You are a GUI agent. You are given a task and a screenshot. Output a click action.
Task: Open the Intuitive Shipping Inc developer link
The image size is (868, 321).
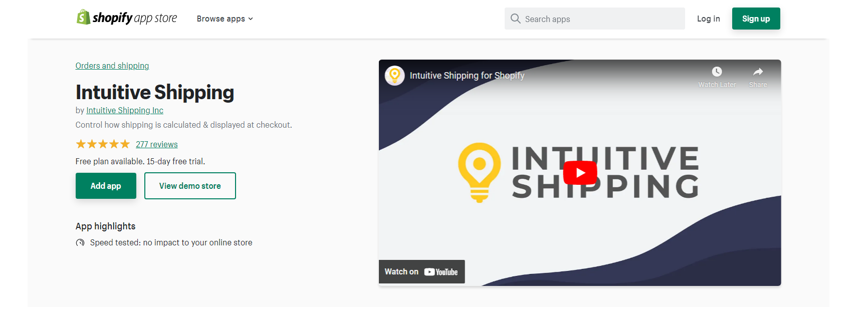(125, 110)
